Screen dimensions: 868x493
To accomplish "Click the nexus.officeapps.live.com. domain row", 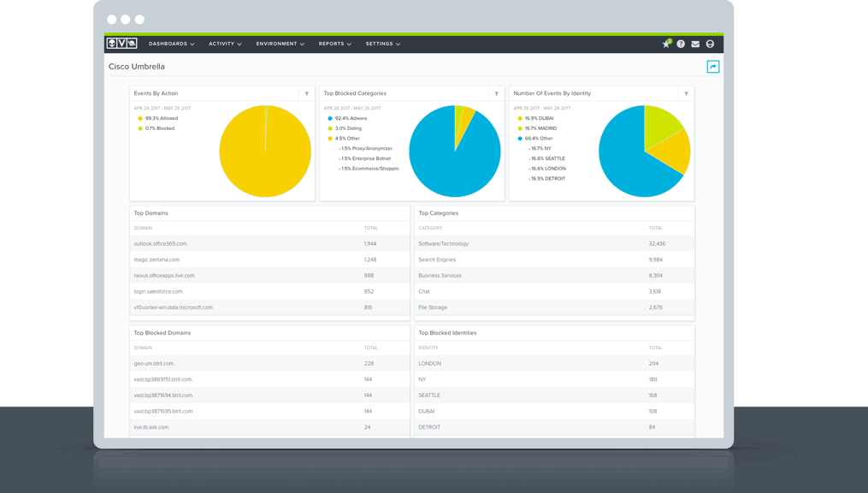I will (269, 276).
